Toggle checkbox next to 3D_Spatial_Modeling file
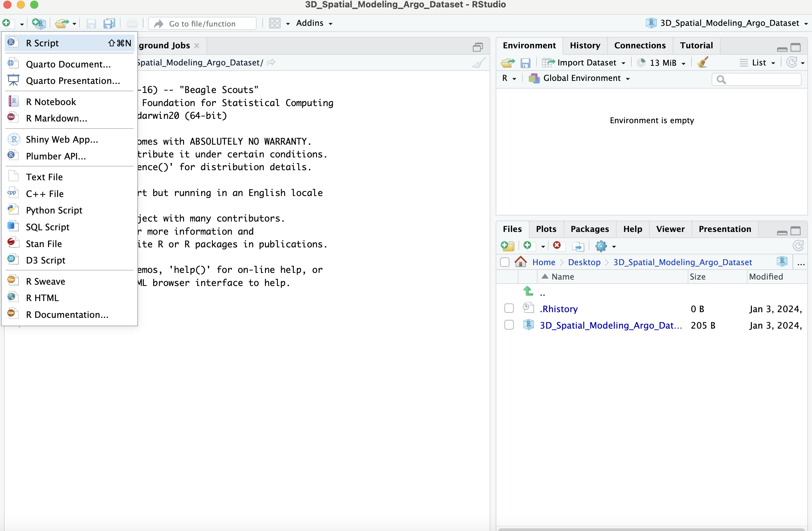This screenshot has width=812, height=531. [x=508, y=324]
